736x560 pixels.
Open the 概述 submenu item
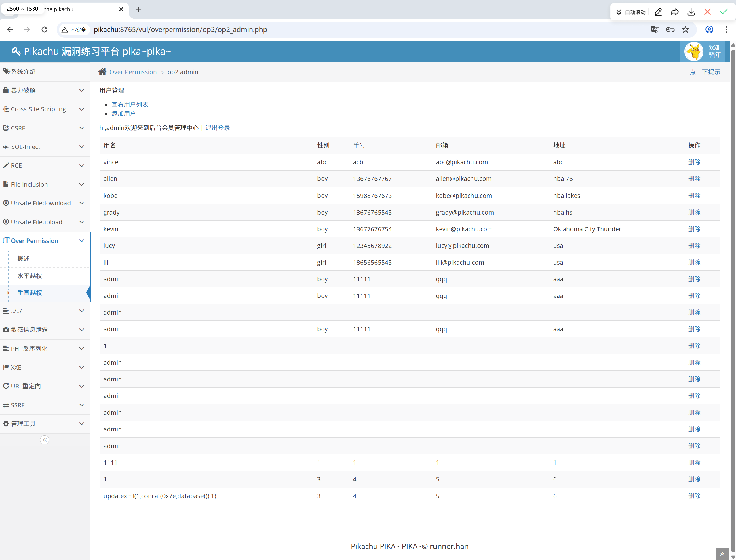coord(23,258)
